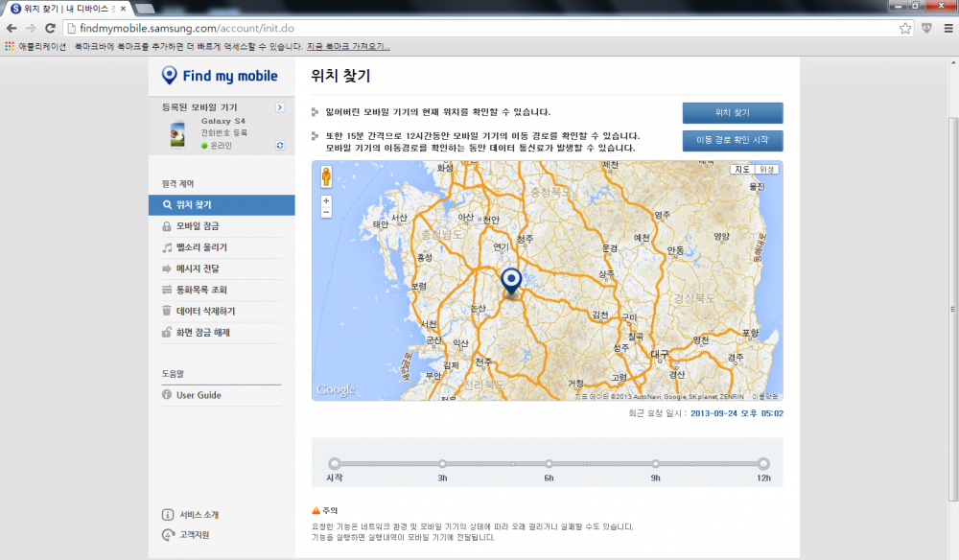Screen dimensions: 959x560
Task: Select 화면 잠금 해제 menu item
Action: click(202, 333)
